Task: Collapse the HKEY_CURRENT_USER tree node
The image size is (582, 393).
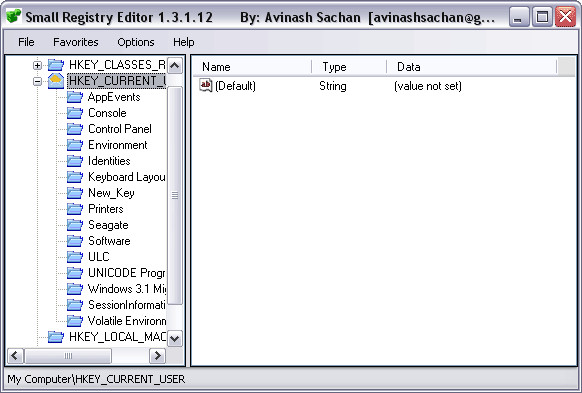Action: [x=37, y=81]
